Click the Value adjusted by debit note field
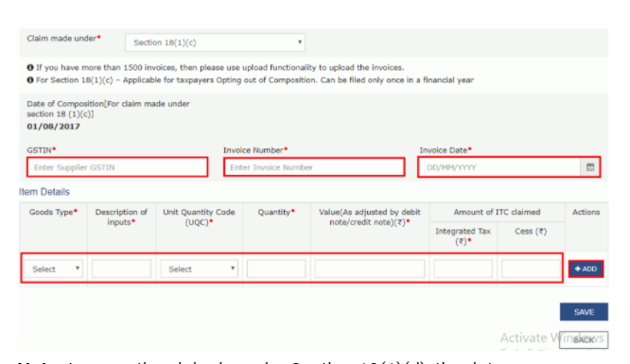The image size is (630, 364). click(370, 269)
